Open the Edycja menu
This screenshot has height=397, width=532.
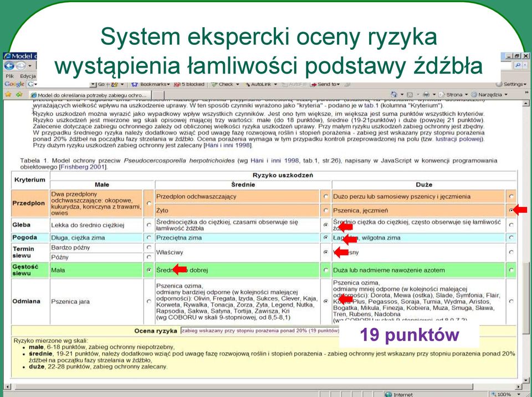(28, 76)
